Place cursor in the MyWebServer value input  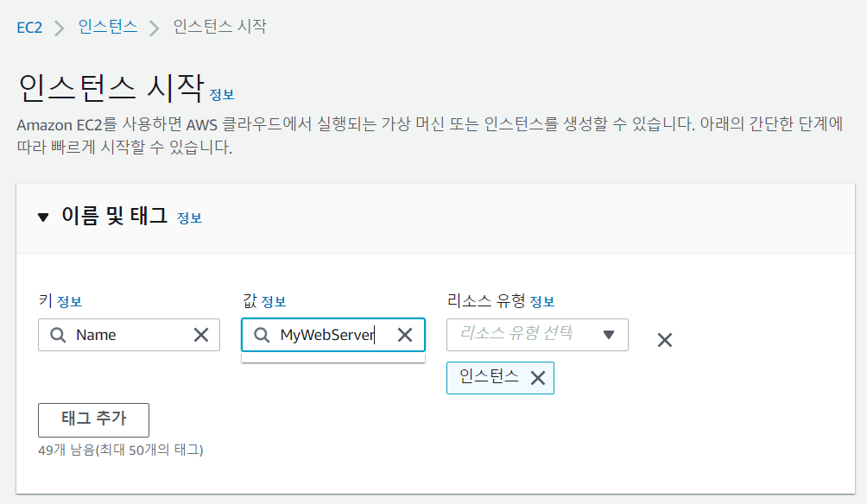click(x=332, y=335)
